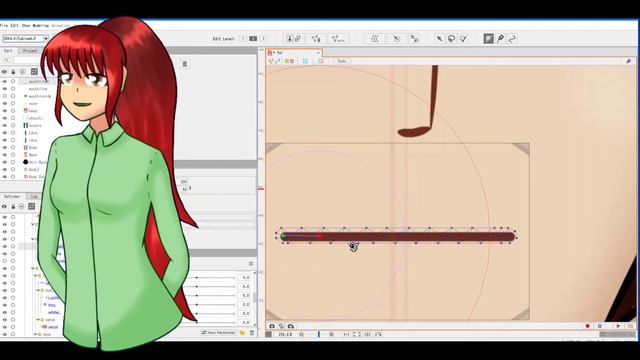Image resolution: width=640 pixels, height=360 pixels.
Task: Click the pin icon at the view toolbar's right end
Action: tap(629, 61)
